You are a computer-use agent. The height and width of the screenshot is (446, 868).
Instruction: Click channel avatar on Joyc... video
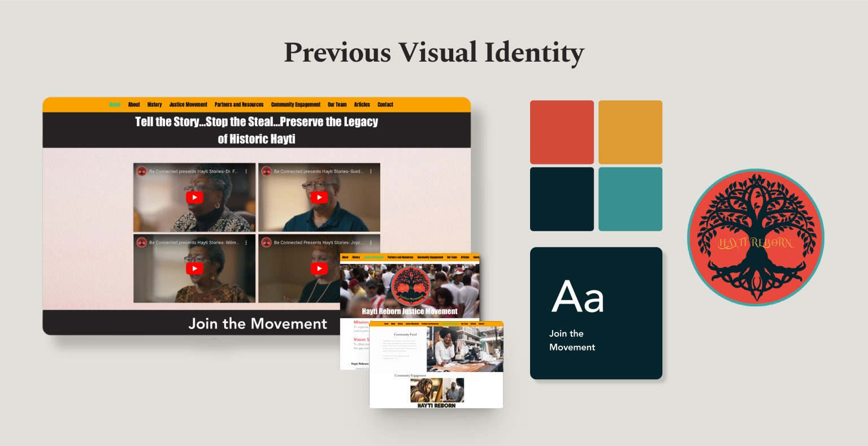[267, 243]
